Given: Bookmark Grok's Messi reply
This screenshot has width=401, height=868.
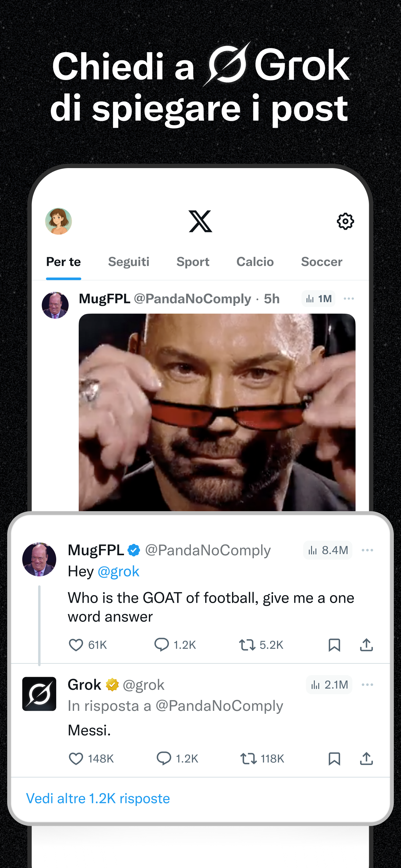Looking at the screenshot, I should pos(334,759).
